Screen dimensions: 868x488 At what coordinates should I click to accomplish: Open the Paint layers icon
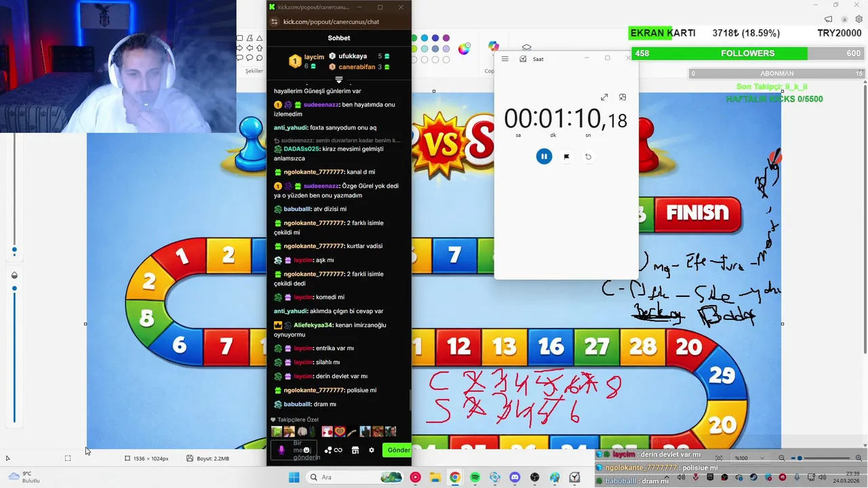coord(527,47)
